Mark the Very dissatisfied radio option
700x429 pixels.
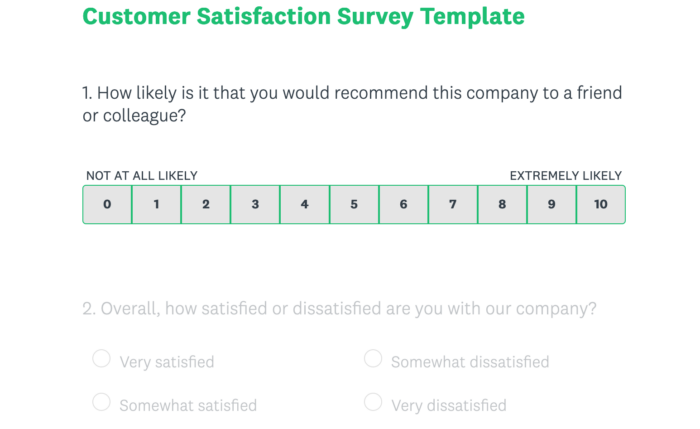pos(373,402)
